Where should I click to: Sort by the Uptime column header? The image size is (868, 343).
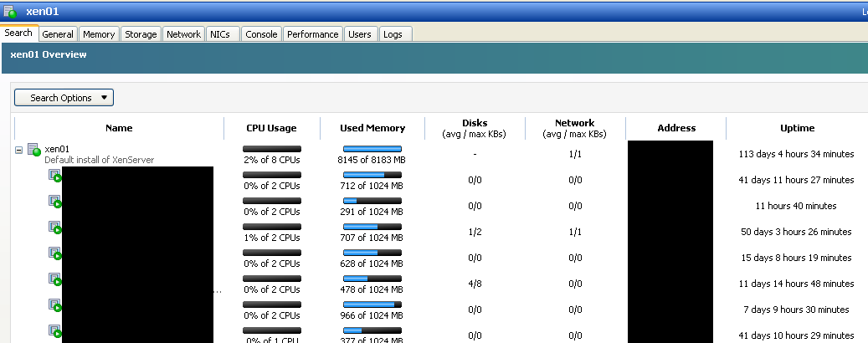tap(797, 128)
